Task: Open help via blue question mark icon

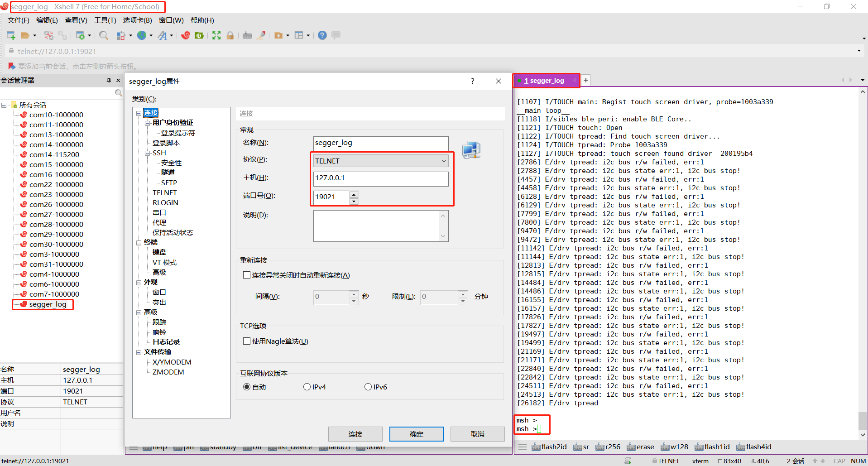Action: [x=322, y=35]
